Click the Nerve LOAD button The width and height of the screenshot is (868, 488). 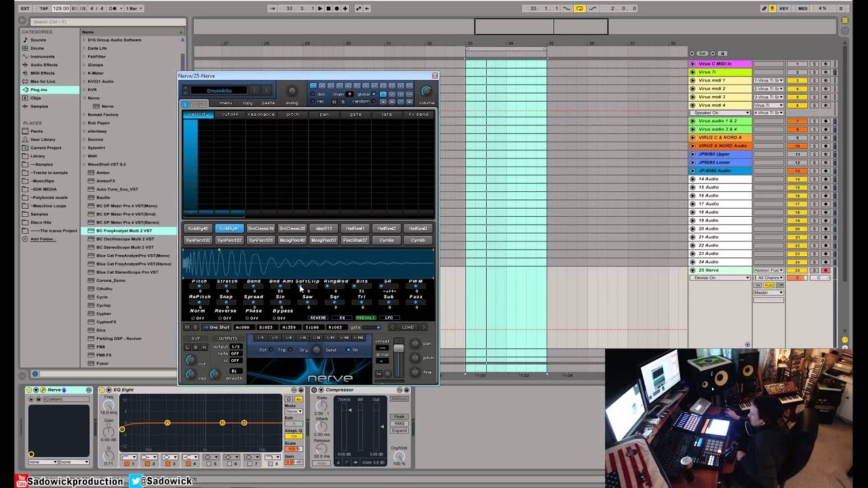408,327
